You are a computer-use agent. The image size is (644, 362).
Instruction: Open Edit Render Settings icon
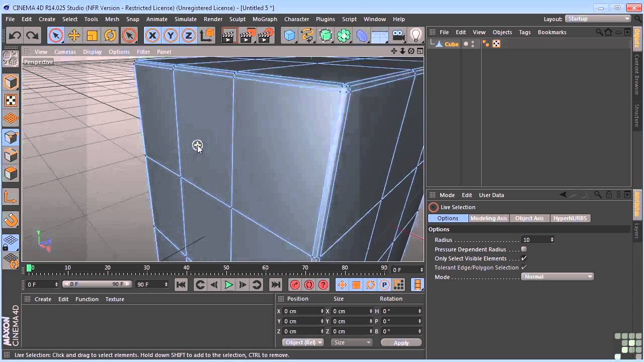pos(266,35)
